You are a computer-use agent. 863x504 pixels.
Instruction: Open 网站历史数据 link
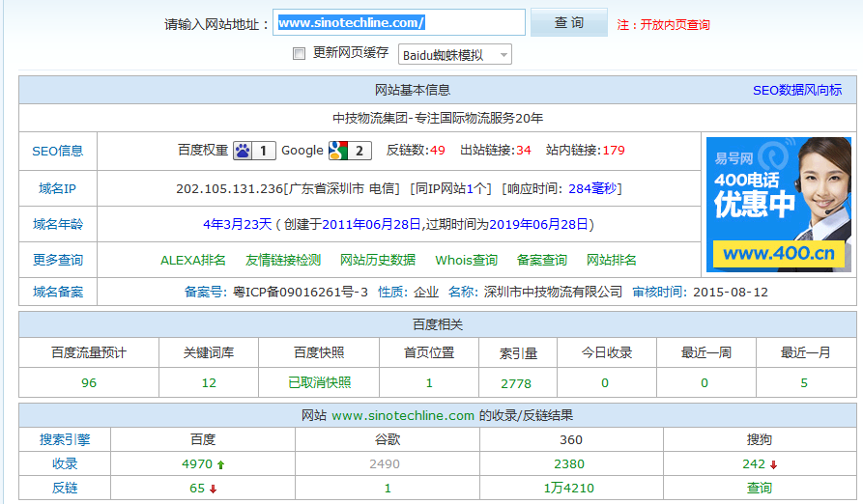378,260
